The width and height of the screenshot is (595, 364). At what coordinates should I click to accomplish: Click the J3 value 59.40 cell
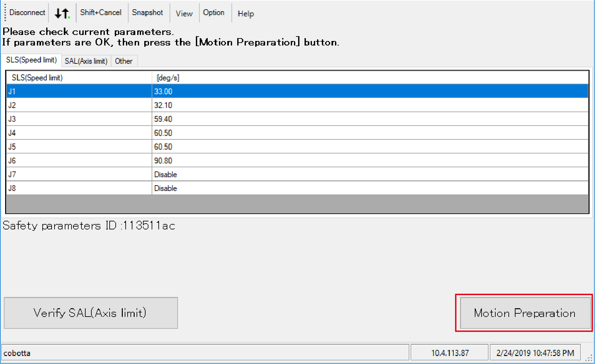pos(163,119)
